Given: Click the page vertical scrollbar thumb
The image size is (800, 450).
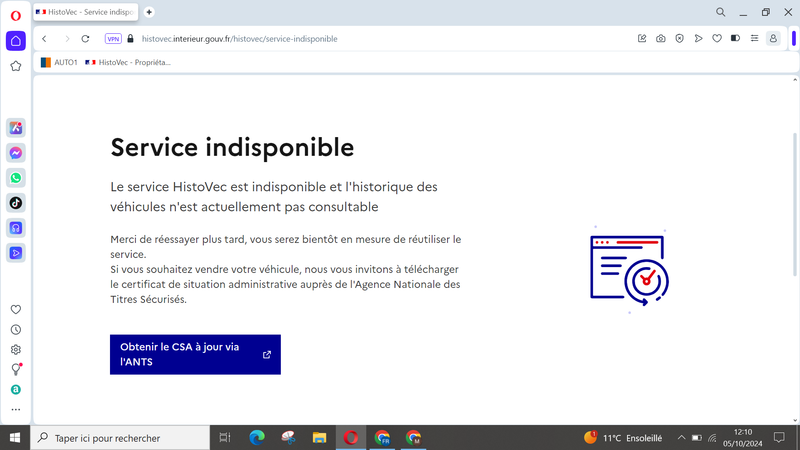Looking at the screenshot, I should pyautogui.click(x=794, y=204).
